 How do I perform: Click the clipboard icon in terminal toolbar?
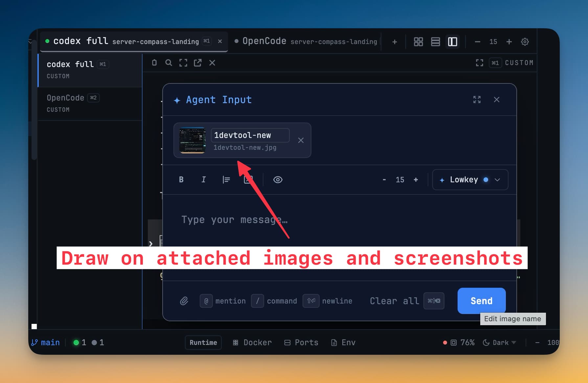click(154, 62)
